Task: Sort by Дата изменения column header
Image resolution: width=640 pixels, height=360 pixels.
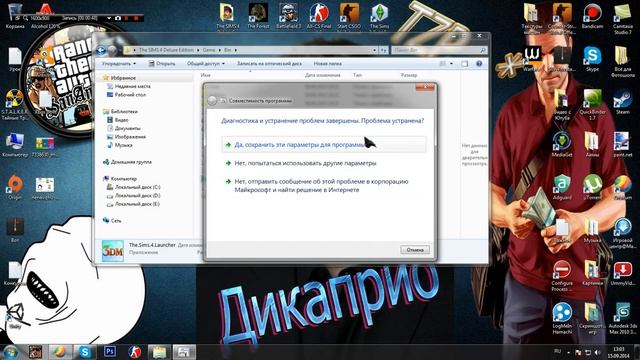Action: click(322, 75)
